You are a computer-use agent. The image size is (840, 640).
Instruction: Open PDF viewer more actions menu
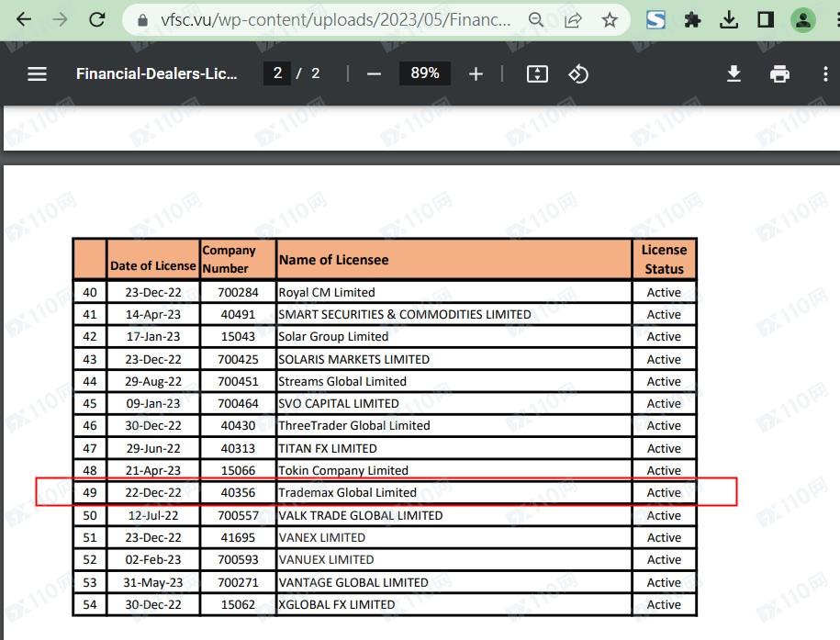(x=825, y=73)
